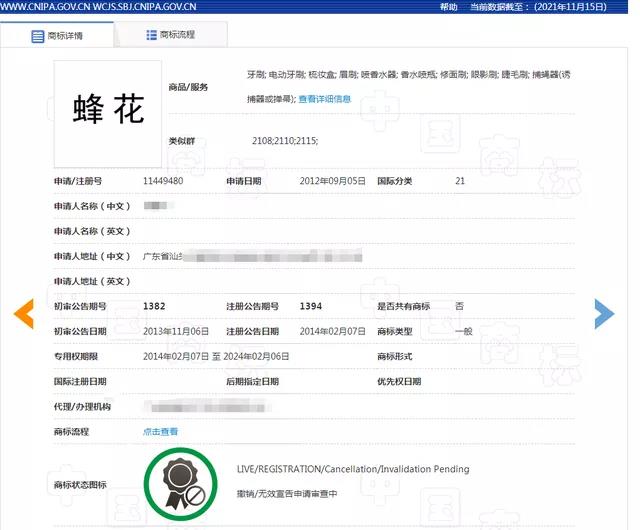Click the 商标流程 list icon

click(152, 35)
